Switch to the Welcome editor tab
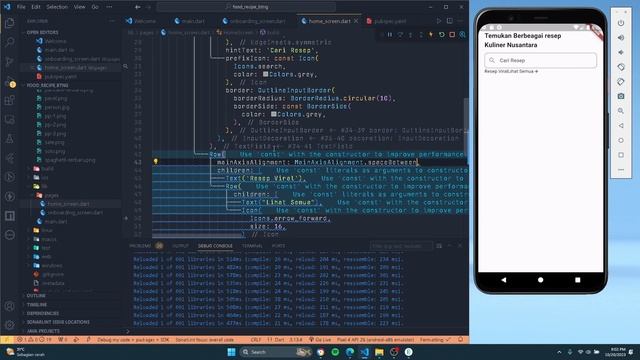Viewport: 640px width, 360px height. [141, 21]
